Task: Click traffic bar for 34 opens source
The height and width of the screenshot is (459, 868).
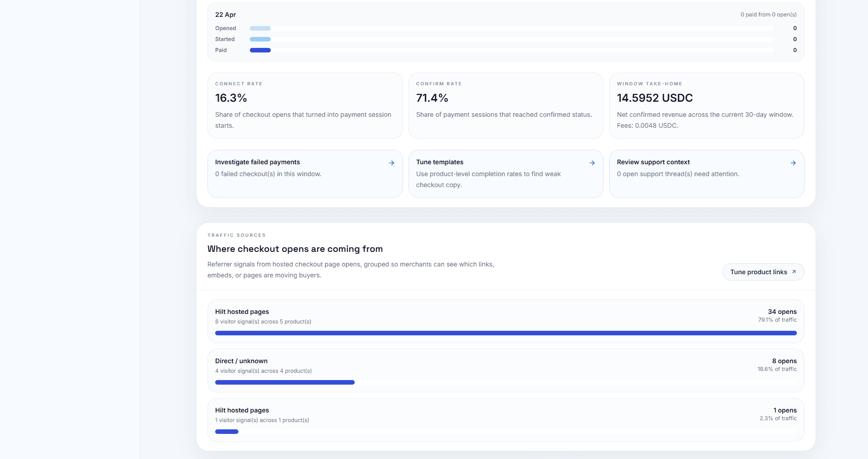Action: 506,333
